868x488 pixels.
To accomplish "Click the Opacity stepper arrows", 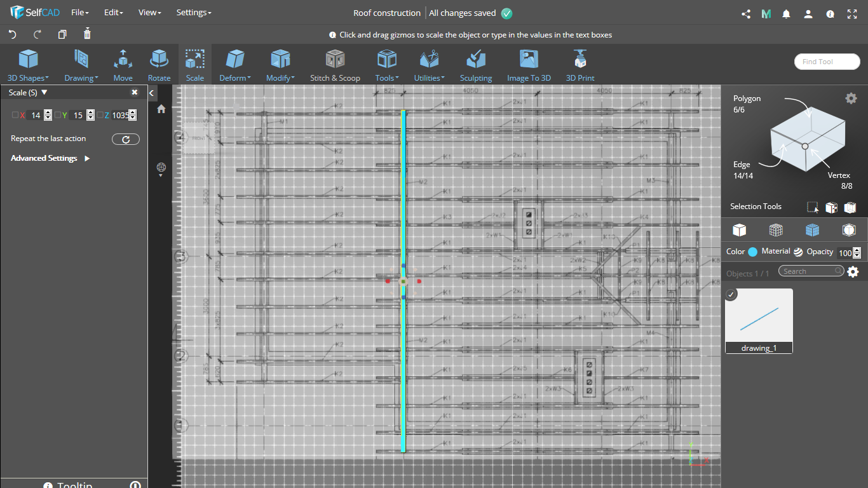I will [857, 253].
